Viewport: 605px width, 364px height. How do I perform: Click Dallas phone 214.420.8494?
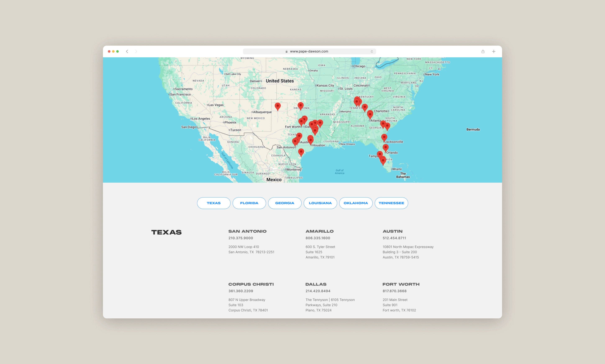coord(318,291)
